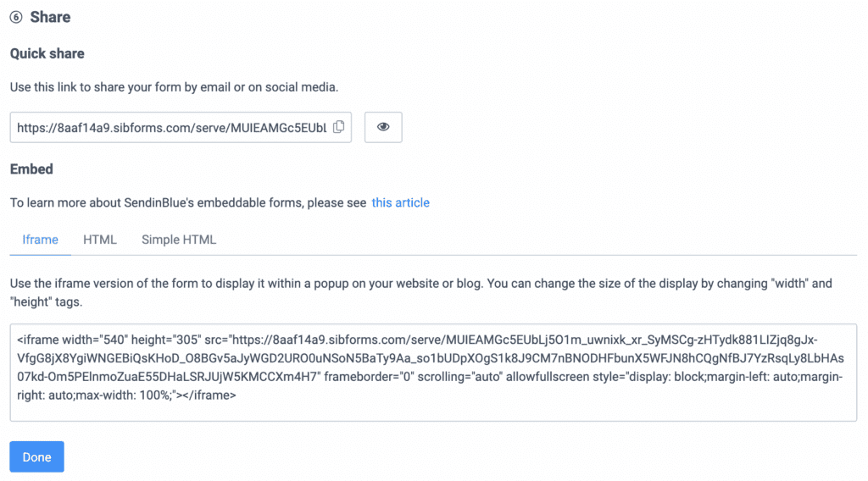Open the "this article" link

(400, 203)
